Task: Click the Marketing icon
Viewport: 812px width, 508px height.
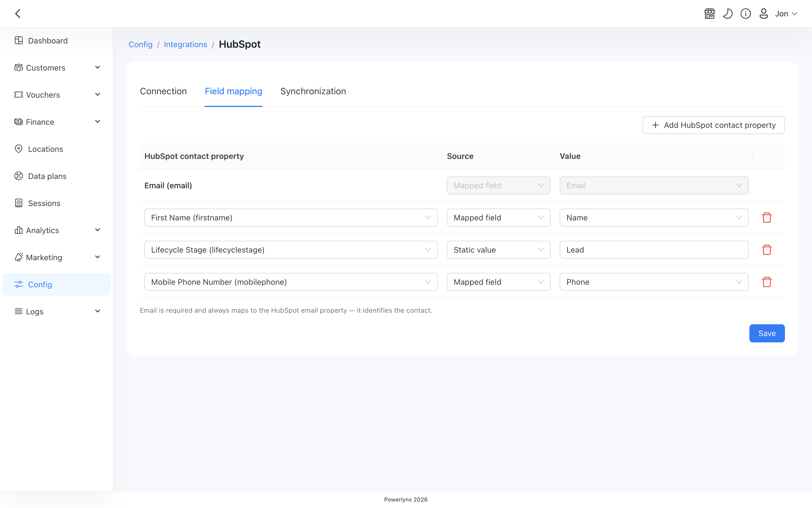Action: point(19,257)
